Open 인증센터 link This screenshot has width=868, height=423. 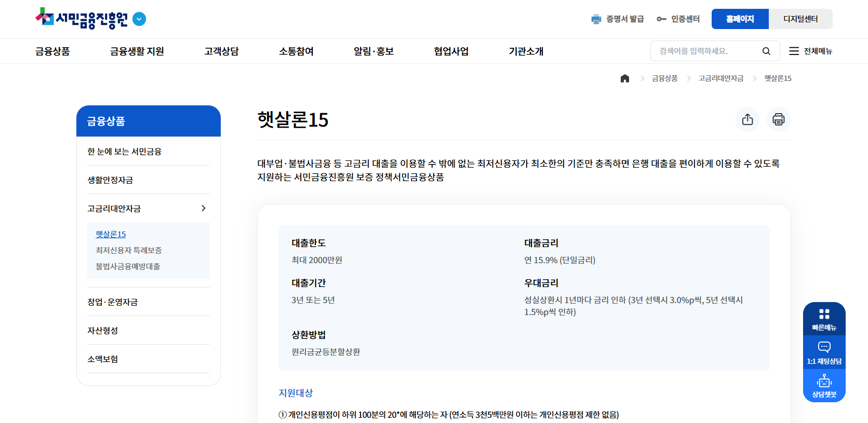pos(685,19)
